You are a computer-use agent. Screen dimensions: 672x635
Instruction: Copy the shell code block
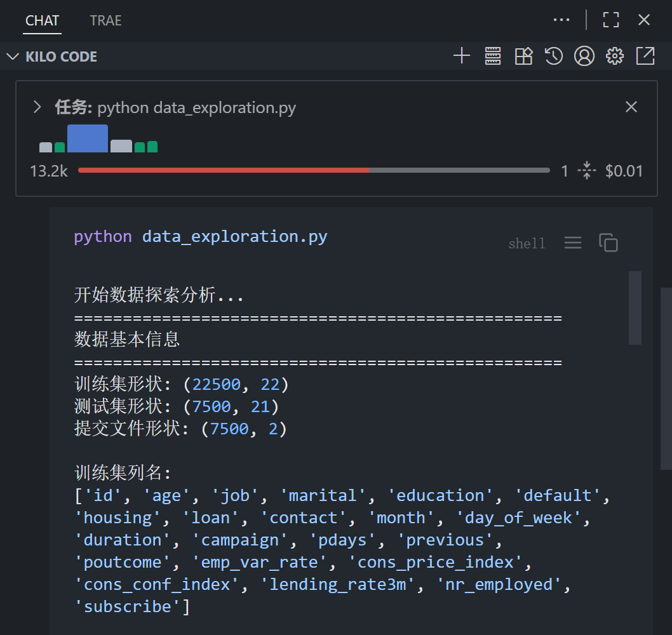[608, 243]
